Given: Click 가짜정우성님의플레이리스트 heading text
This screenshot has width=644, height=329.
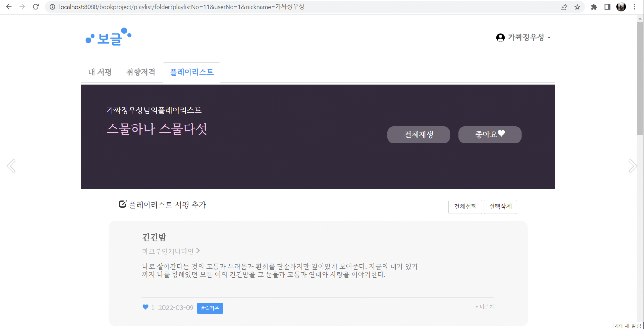Looking at the screenshot, I should coord(154,110).
